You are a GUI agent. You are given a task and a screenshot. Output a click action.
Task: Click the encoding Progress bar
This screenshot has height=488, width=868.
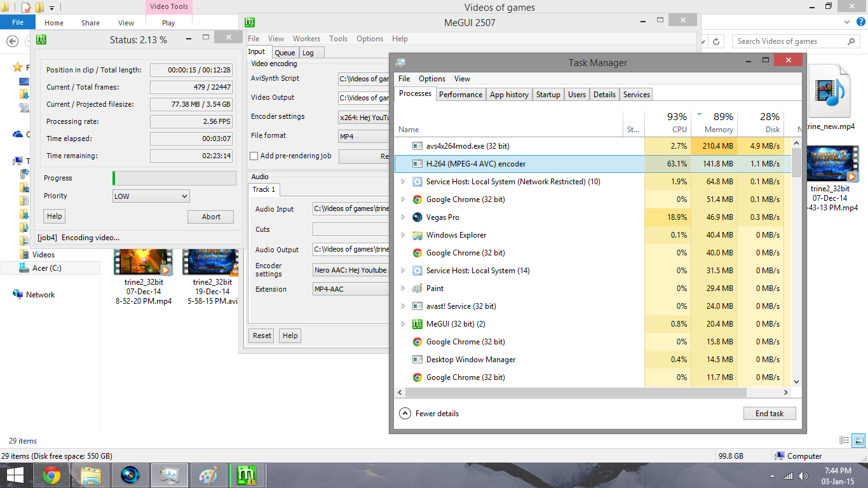pyautogui.click(x=173, y=178)
